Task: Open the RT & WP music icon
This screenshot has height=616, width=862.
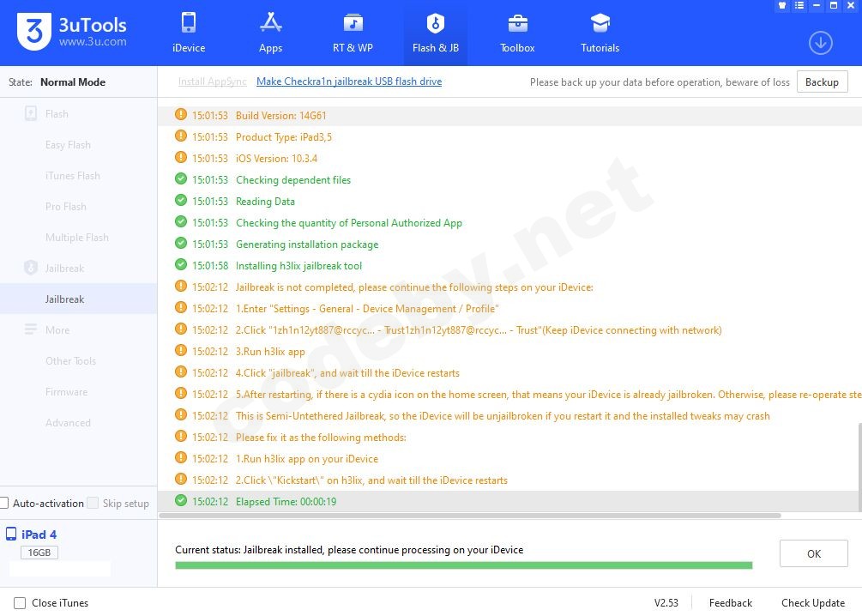Action: coord(353,23)
